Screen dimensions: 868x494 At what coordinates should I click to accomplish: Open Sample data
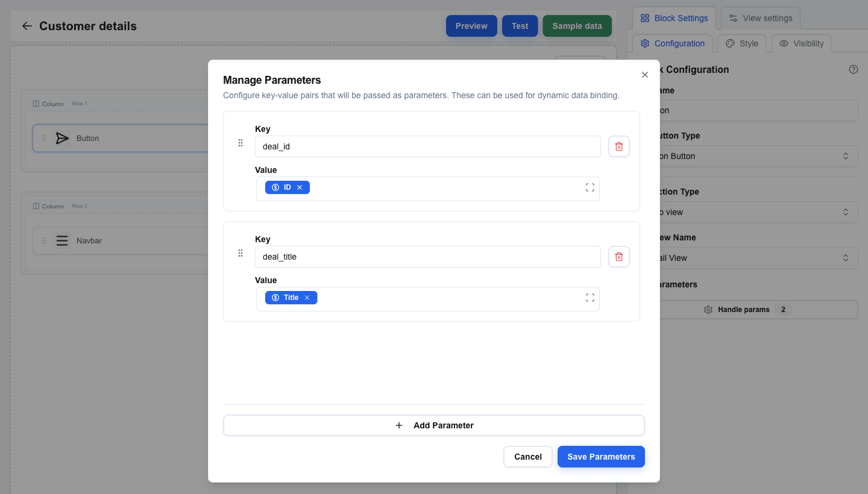(x=577, y=26)
